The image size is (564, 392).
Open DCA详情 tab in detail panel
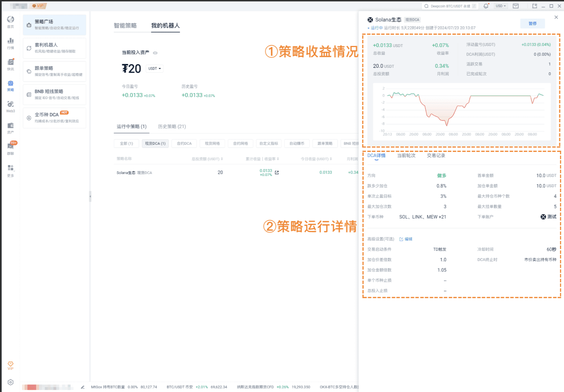[376, 156]
